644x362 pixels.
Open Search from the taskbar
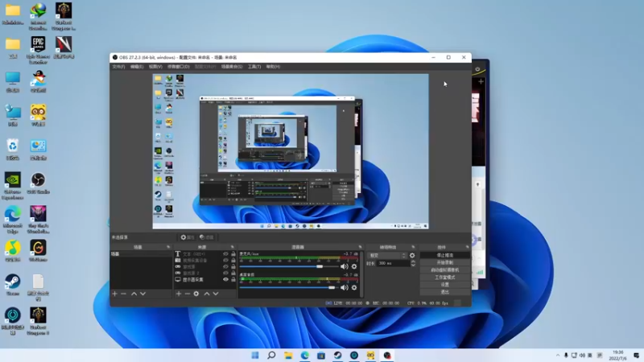coord(271,355)
